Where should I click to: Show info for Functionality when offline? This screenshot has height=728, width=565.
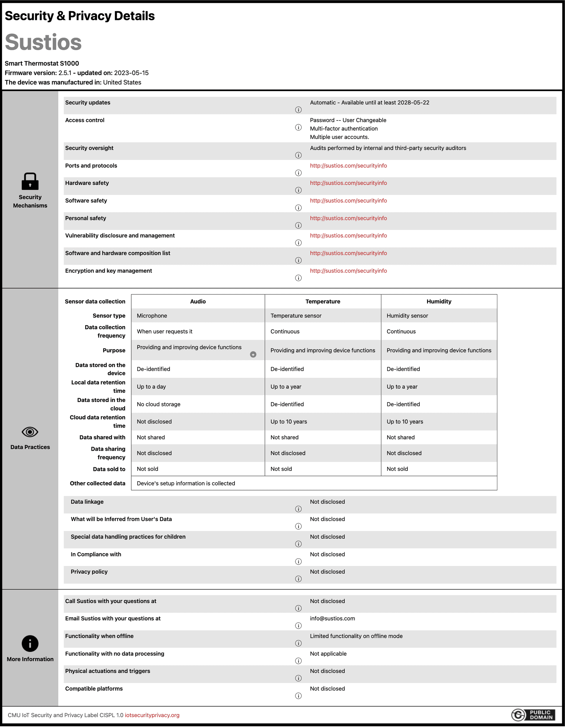pos(298,643)
